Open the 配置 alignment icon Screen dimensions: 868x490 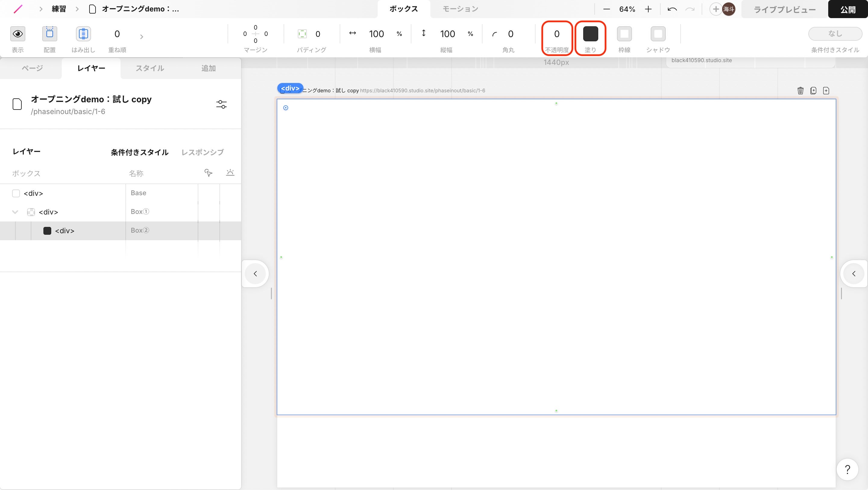49,34
